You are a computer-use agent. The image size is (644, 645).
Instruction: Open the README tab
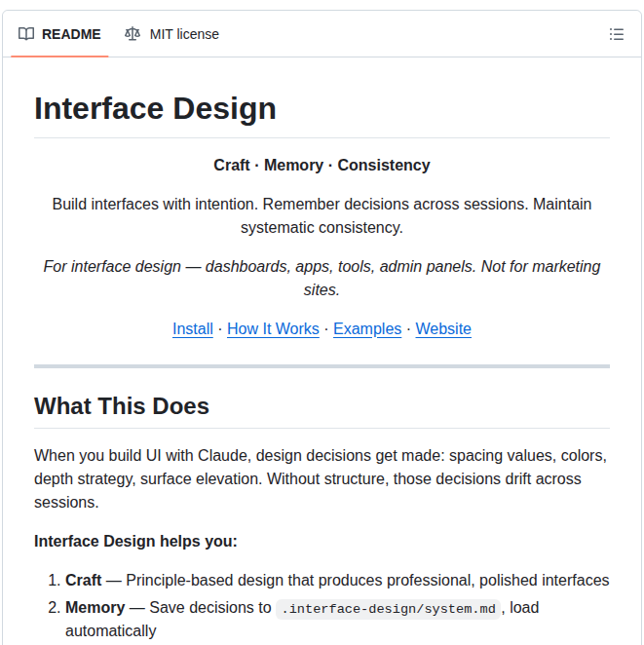coord(59,34)
